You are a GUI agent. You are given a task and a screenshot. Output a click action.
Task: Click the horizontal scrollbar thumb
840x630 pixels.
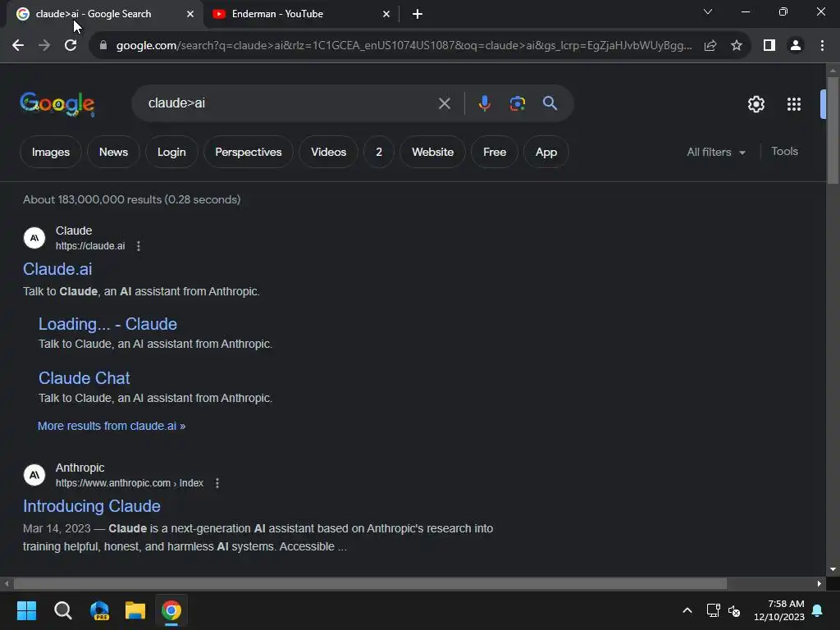tap(370, 583)
